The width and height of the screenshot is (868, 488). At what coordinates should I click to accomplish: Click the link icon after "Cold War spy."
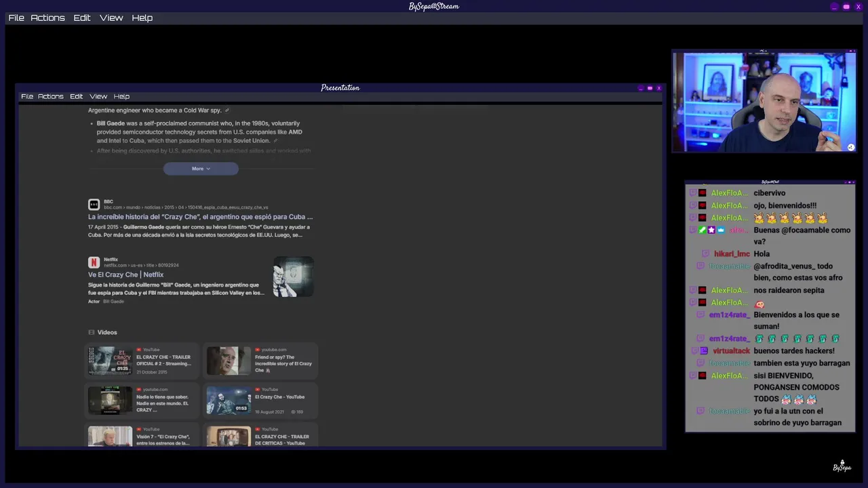[x=227, y=110]
